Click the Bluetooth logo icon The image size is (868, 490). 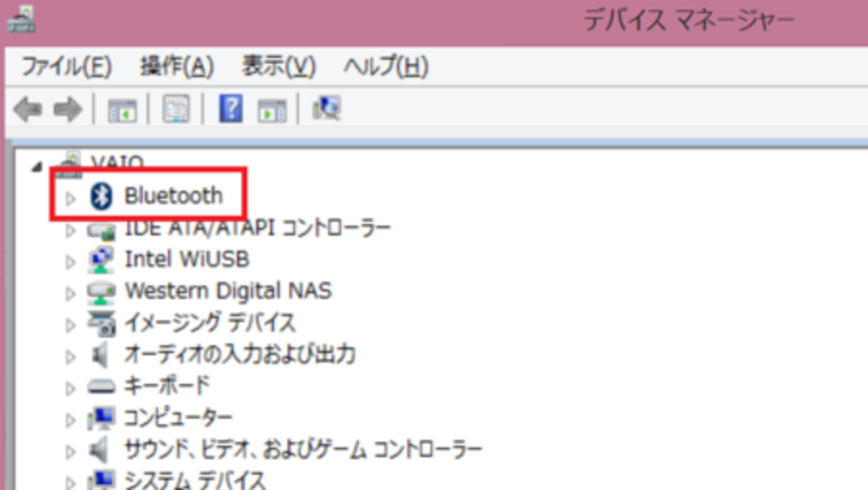tap(101, 196)
